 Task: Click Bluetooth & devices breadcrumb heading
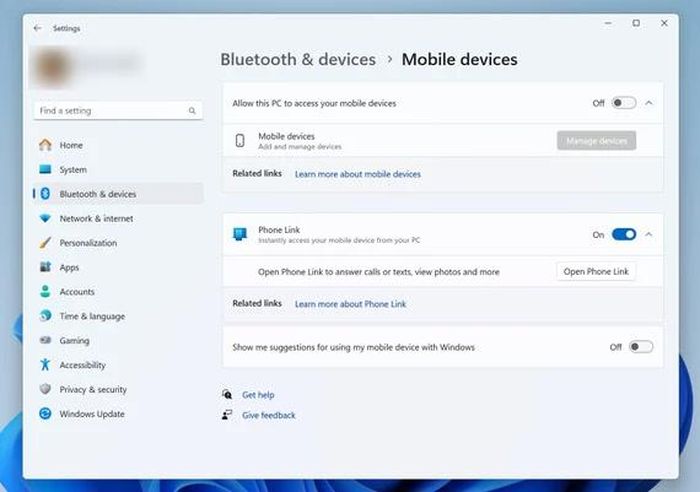(x=298, y=59)
